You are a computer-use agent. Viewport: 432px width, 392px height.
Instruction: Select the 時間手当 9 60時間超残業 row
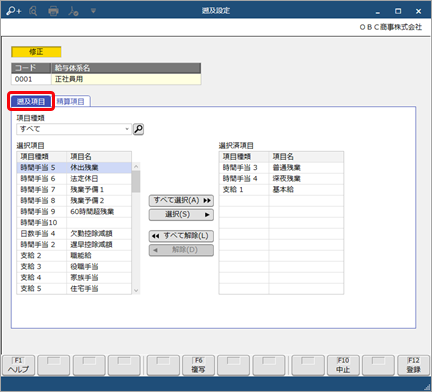(74, 212)
